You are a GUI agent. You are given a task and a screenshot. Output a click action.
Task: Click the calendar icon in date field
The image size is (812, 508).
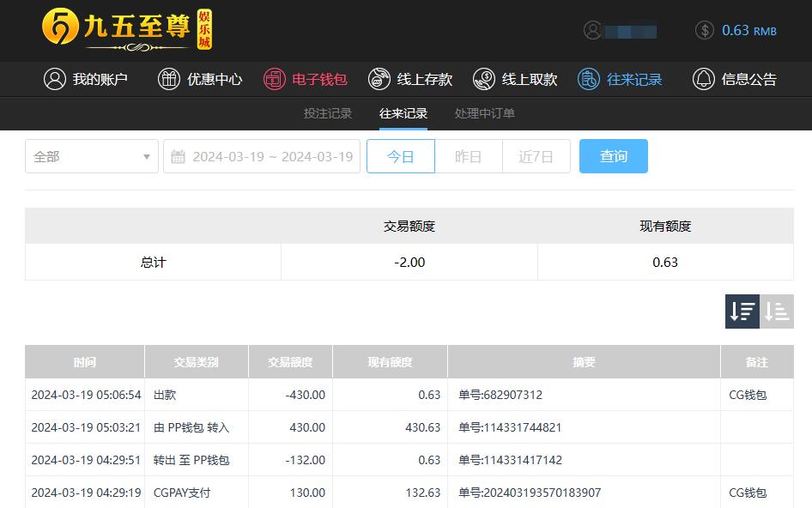[x=178, y=156]
